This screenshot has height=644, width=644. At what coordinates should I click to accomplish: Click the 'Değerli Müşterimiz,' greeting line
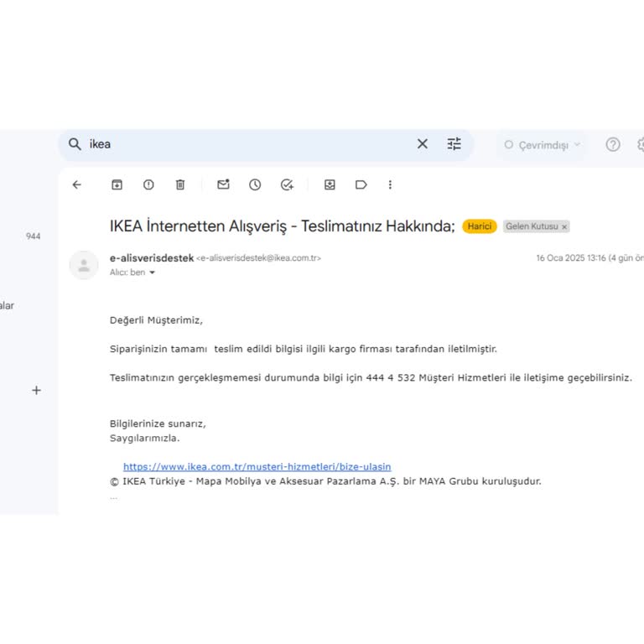pyautogui.click(x=156, y=320)
